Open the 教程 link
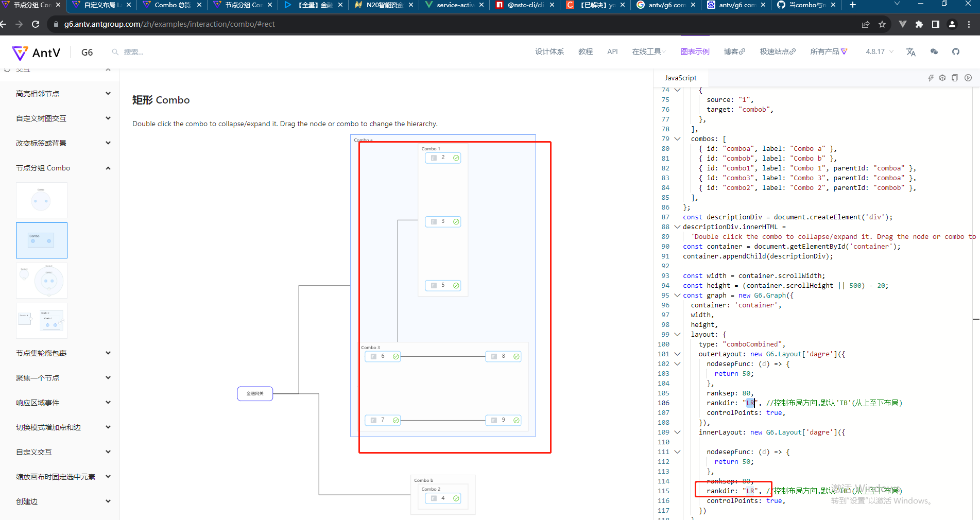Viewport: 980px width, 520px height. (x=585, y=51)
